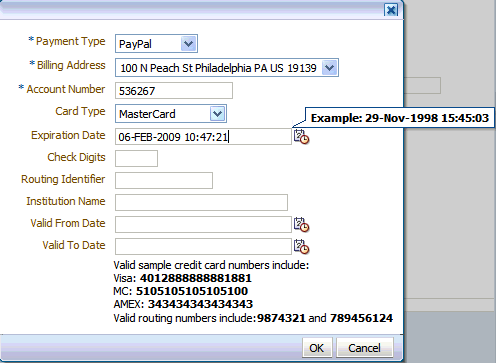Click the Institution Name label

66,201
